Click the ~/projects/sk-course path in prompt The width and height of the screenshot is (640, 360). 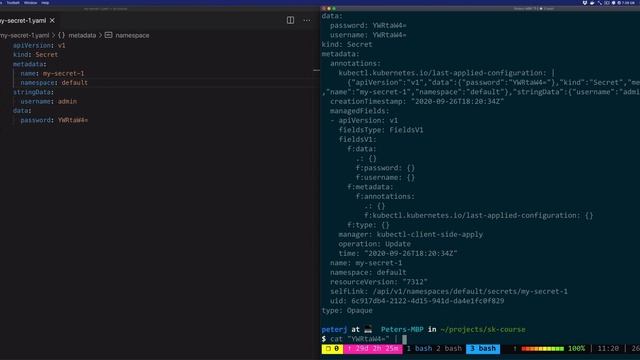click(x=483, y=329)
